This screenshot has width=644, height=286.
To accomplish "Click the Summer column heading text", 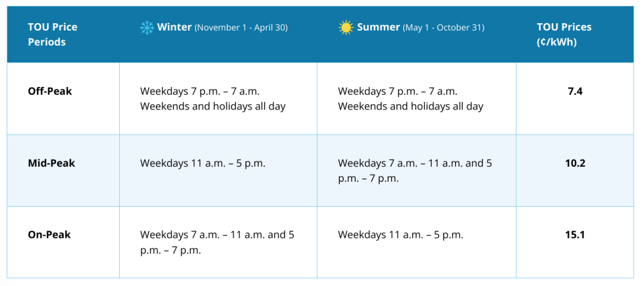I will (378, 27).
